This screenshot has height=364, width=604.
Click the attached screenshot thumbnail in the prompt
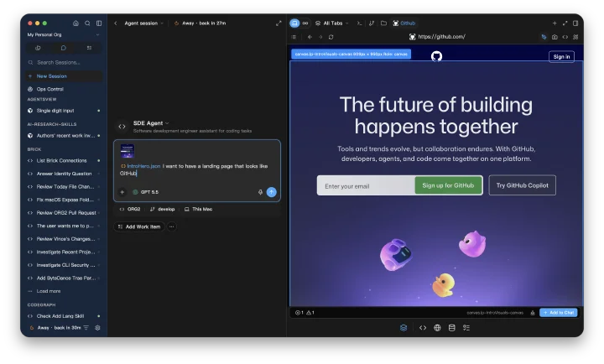coord(128,151)
